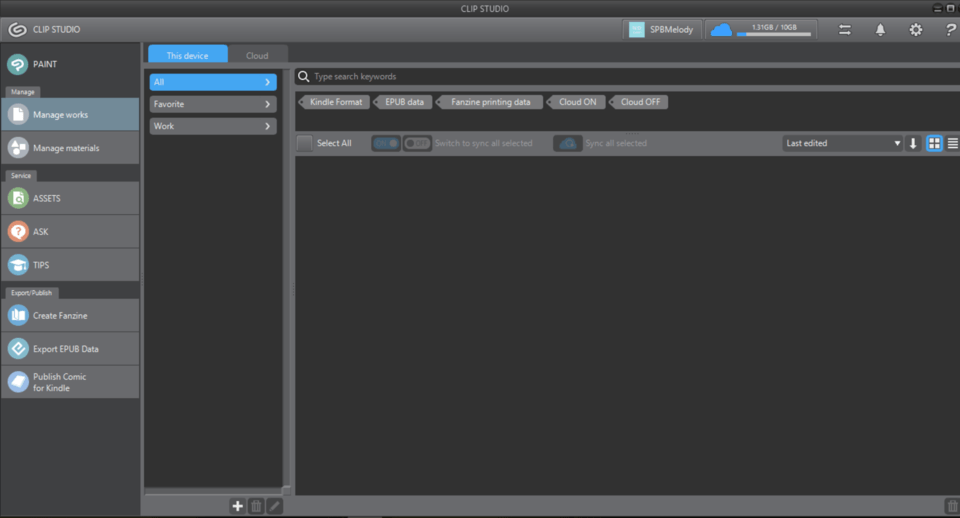
Task: Filter by Kindle Format tag
Action: (334, 102)
